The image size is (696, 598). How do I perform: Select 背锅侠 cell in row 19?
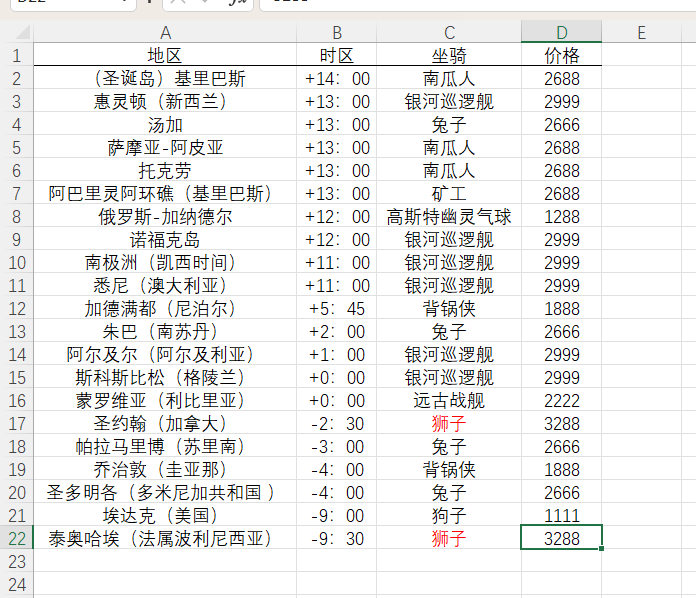tap(449, 470)
